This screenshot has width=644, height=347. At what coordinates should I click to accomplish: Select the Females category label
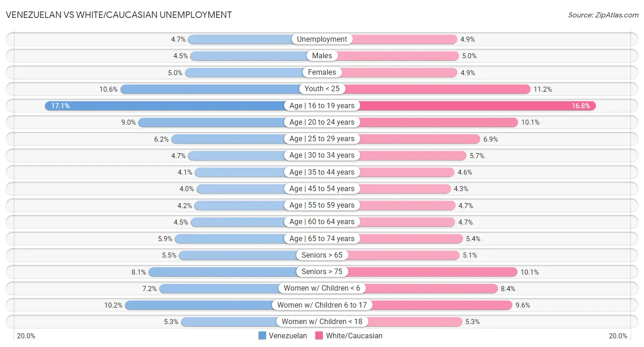tap(322, 72)
